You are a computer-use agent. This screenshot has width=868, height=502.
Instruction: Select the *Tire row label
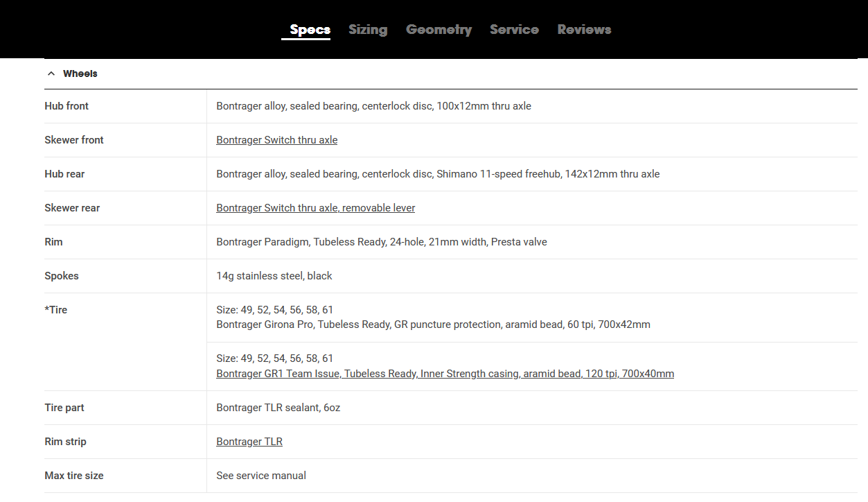(56, 310)
